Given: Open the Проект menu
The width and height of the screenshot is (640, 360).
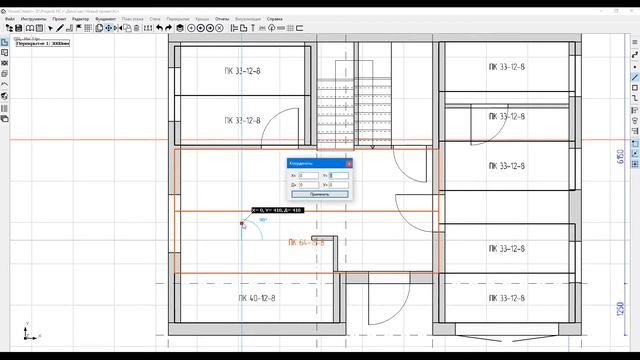Looking at the screenshot, I should [59, 19].
